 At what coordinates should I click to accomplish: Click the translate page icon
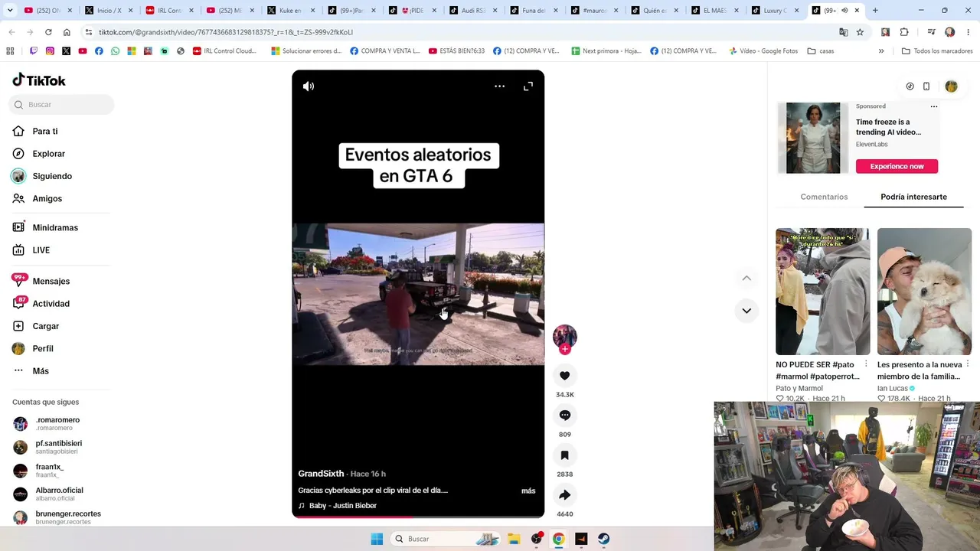(x=843, y=32)
